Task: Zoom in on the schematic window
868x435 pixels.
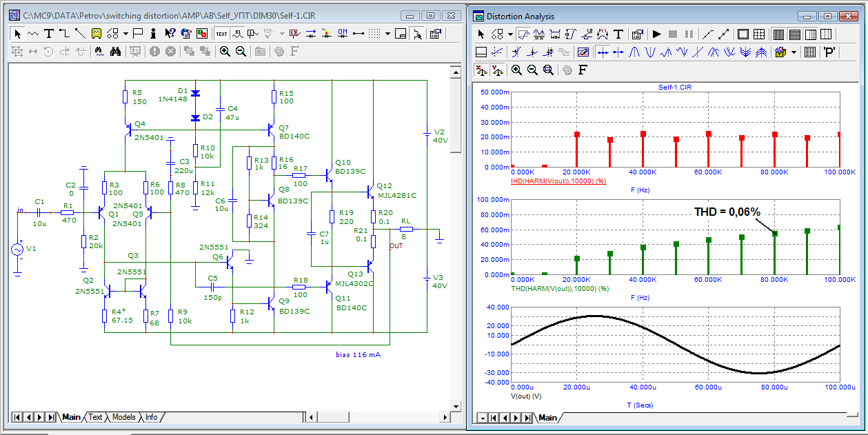Action: click(225, 51)
